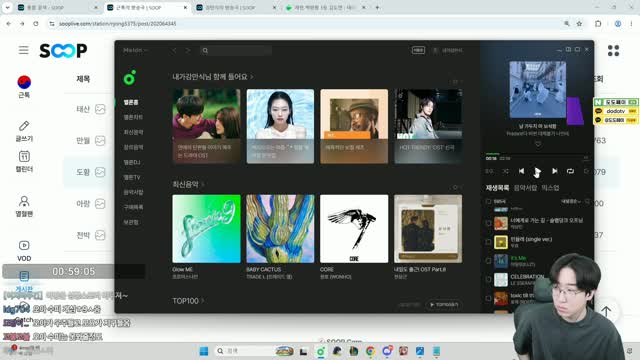Screen dimensions: 640x360
Task: Toggle repeat mode in the player
Action: point(570,171)
